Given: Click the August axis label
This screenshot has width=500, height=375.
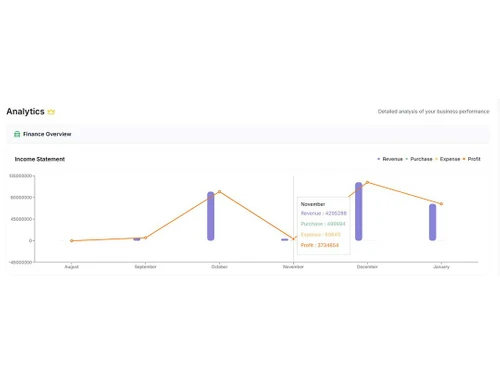Looking at the screenshot, I should [71, 267].
